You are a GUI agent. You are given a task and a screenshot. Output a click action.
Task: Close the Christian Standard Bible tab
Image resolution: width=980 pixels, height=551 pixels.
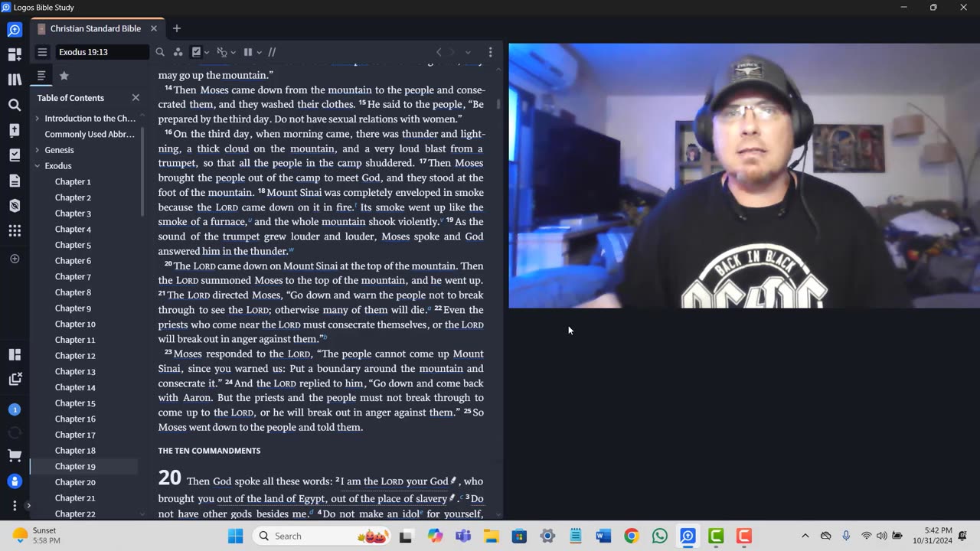pyautogui.click(x=153, y=28)
